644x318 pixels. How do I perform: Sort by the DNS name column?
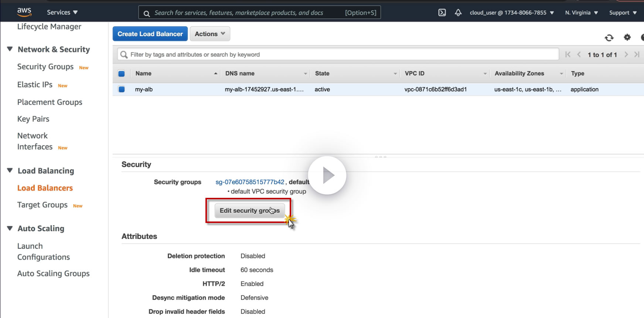click(265, 74)
